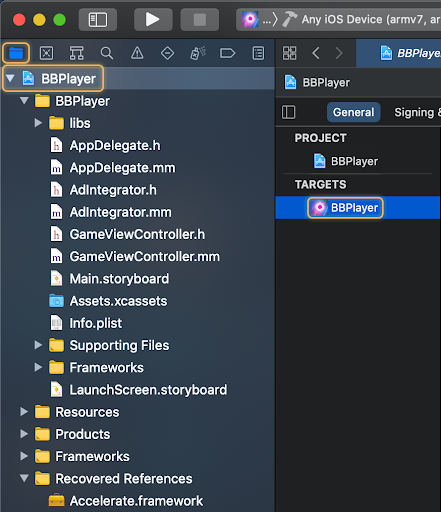Select the BBPlayer group folder row

137,101
